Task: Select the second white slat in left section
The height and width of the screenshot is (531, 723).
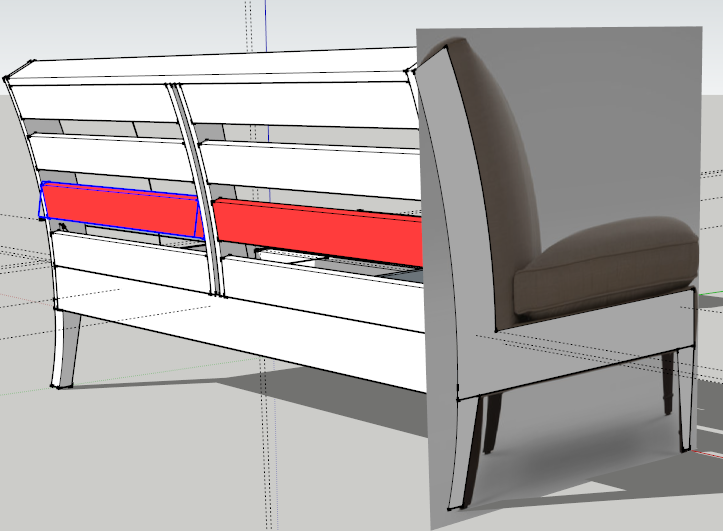Action: (x=111, y=157)
